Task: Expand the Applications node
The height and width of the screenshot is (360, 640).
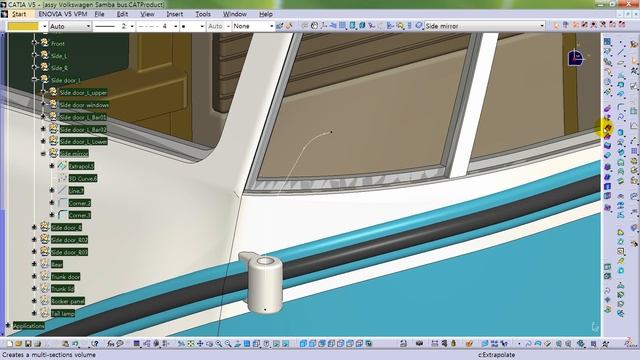Action: [8, 325]
